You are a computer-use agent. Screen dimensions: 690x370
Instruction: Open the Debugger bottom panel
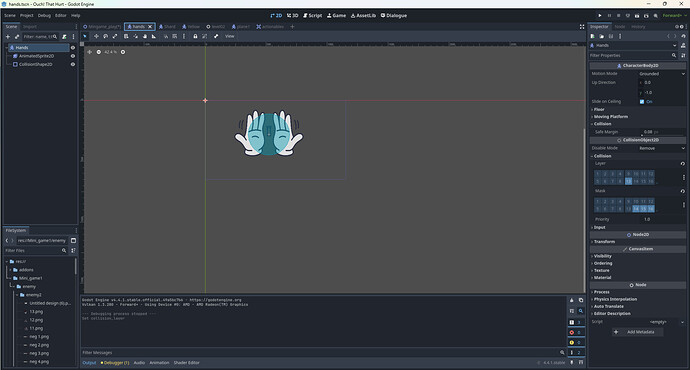point(114,363)
